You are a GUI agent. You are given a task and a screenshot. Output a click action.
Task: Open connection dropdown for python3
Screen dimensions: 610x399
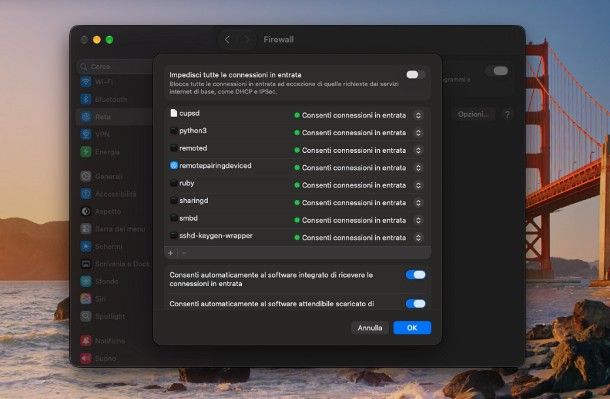click(418, 133)
